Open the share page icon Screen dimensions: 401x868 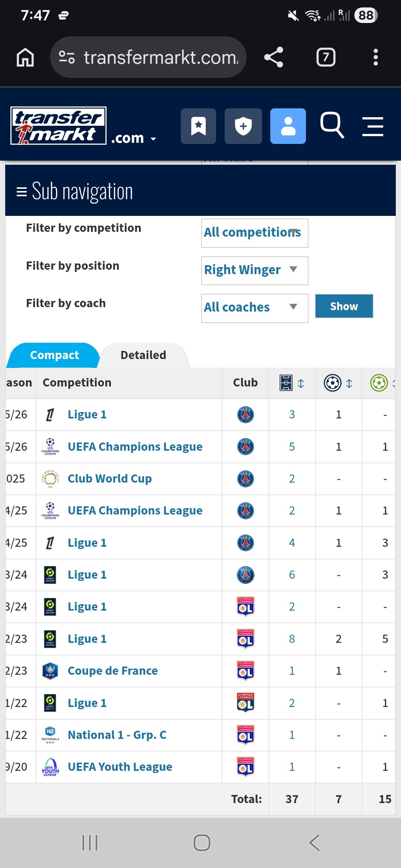point(274,57)
